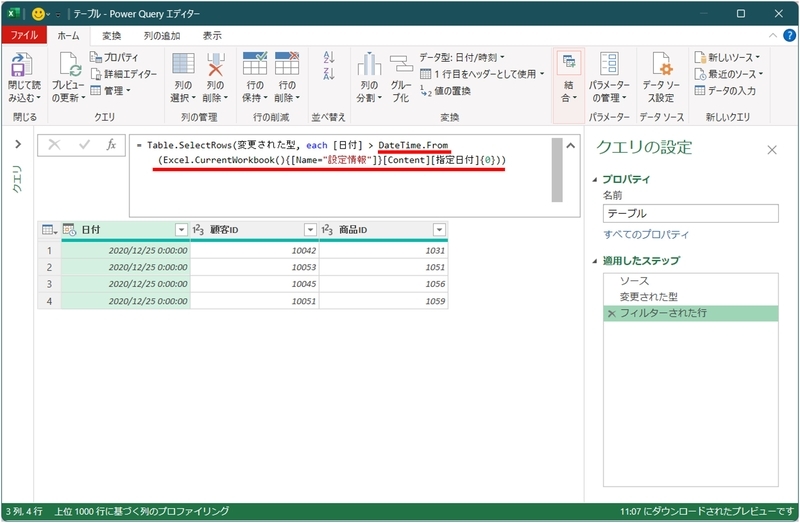Open 新しいソース dropdown
Image resolution: width=800 pixels, height=523 pixels.
pyautogui.click(x=727, y=57)
